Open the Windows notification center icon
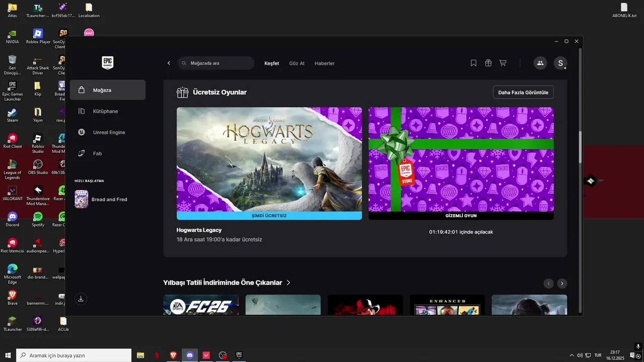The width and height of the screenshot is (644, 362). (x=633, y=355)
